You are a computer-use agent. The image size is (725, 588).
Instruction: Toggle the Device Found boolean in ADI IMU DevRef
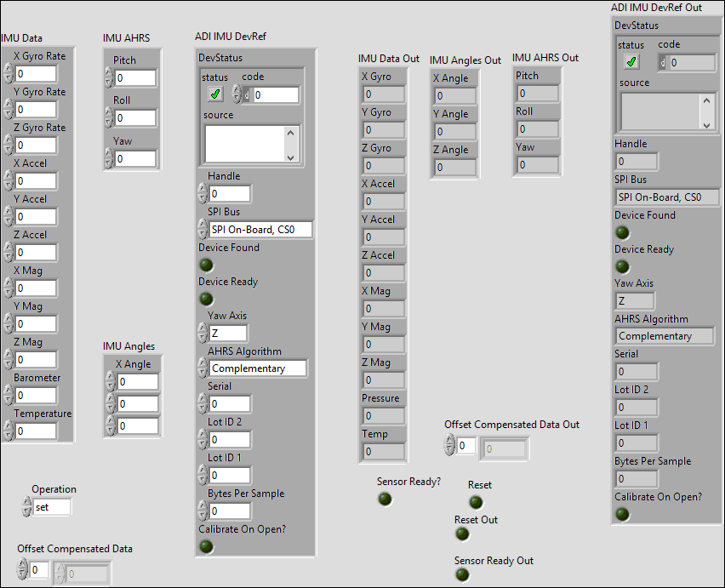tap(206, 265)
